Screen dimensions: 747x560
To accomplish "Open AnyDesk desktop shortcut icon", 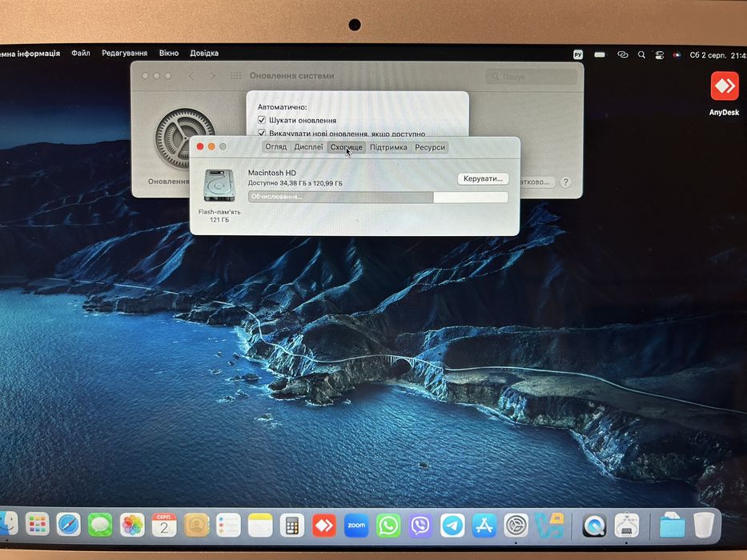I will (724, 86).
